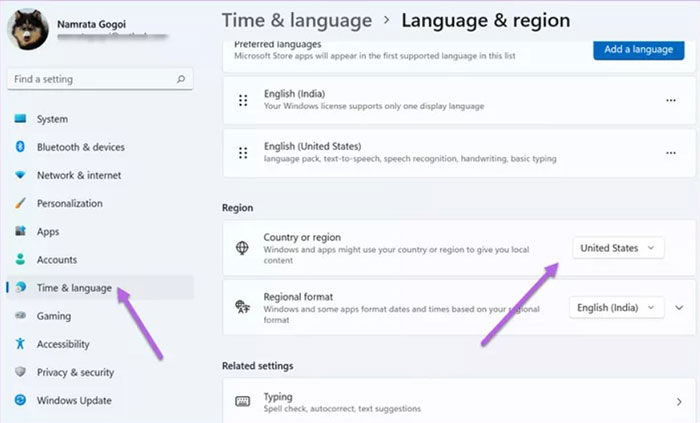The width and height of the screenshot is (700, 423).
Task: Click the Accounts person icon
Action: click(x=20, y=259)
